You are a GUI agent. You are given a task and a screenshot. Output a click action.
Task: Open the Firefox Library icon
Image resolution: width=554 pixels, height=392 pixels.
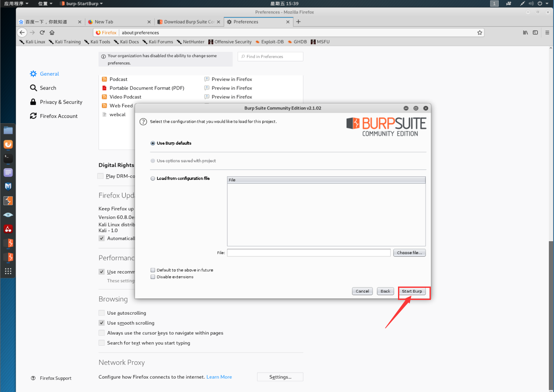tap(525, 32)
